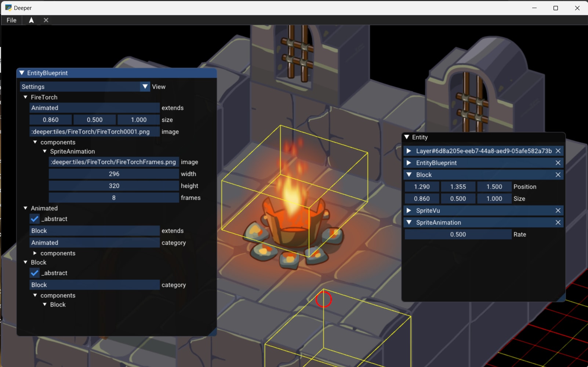The image size is (588, 367).
Task: Collapse the FireTorch tree node
Action: coord(25,97)
